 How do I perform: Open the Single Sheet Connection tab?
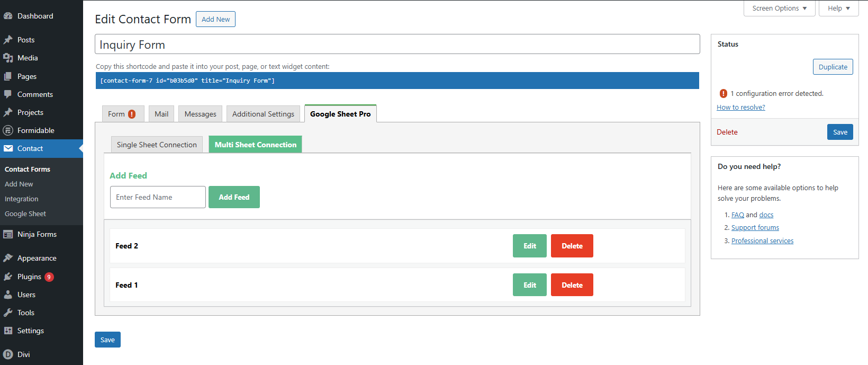coord(157,145)
